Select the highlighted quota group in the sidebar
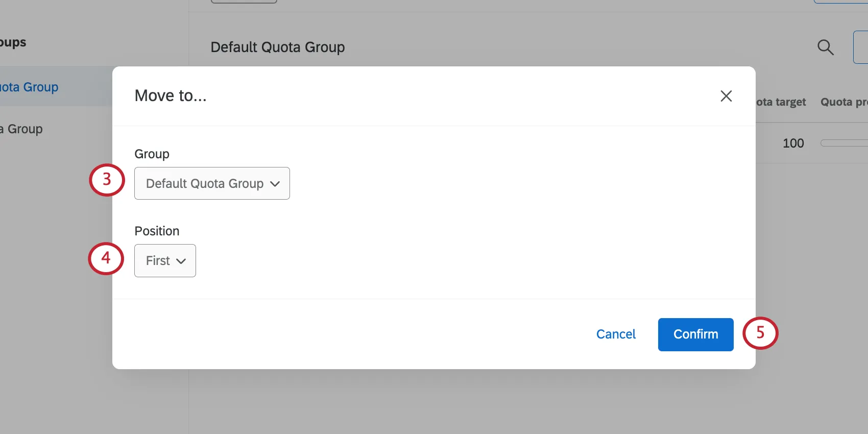The image size is (868, 434). [29, 87]
